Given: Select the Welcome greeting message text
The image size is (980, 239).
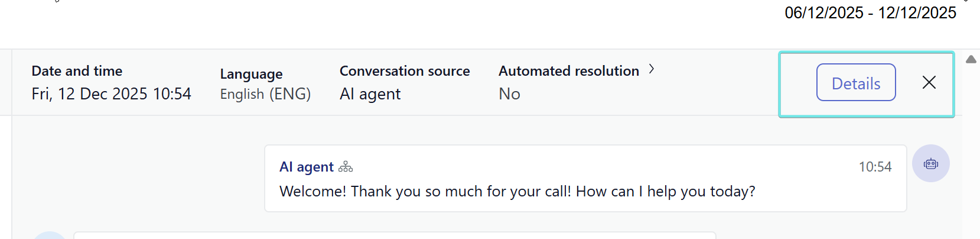Looking at the screenshot, I should tap(517, 192).
